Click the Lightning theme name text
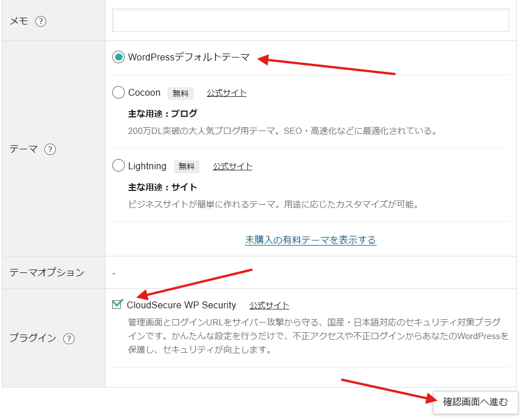 tap(147, 166)
